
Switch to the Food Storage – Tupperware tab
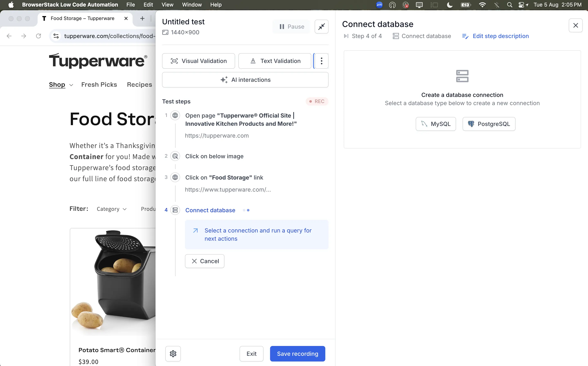click(82, 18)
